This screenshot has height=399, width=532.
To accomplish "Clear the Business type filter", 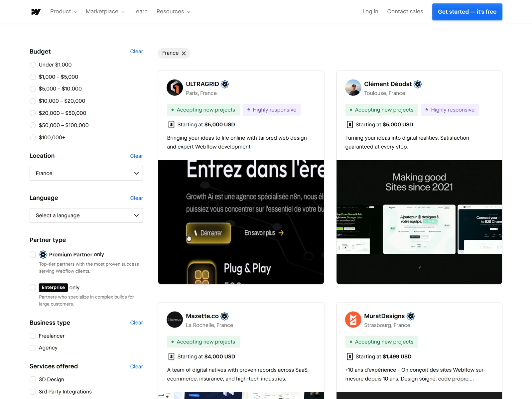I will coord(136,323).
